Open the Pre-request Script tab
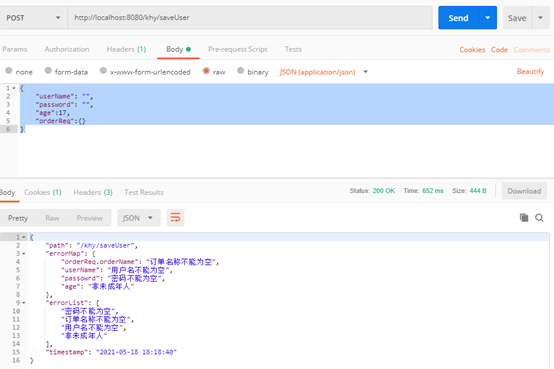 click(237, 49)
